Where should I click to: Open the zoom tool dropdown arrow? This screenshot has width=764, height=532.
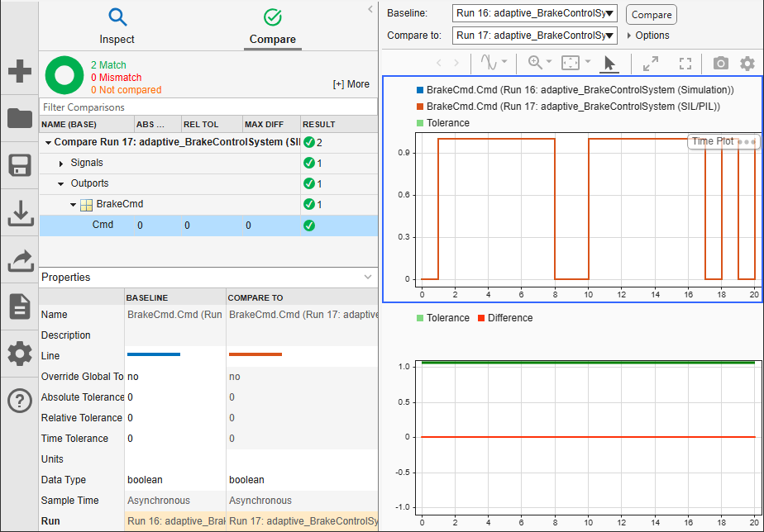(549, 61)
